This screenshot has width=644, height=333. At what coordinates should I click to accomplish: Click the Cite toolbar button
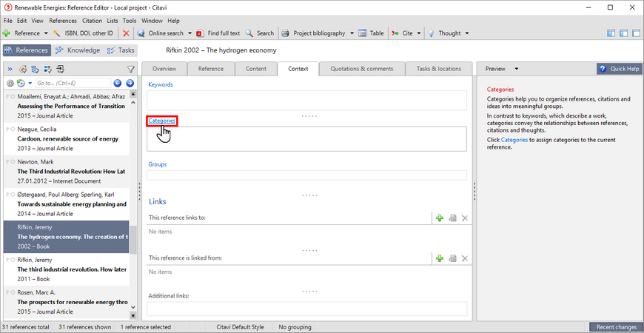pyautogui.click(x=403, y=33)
